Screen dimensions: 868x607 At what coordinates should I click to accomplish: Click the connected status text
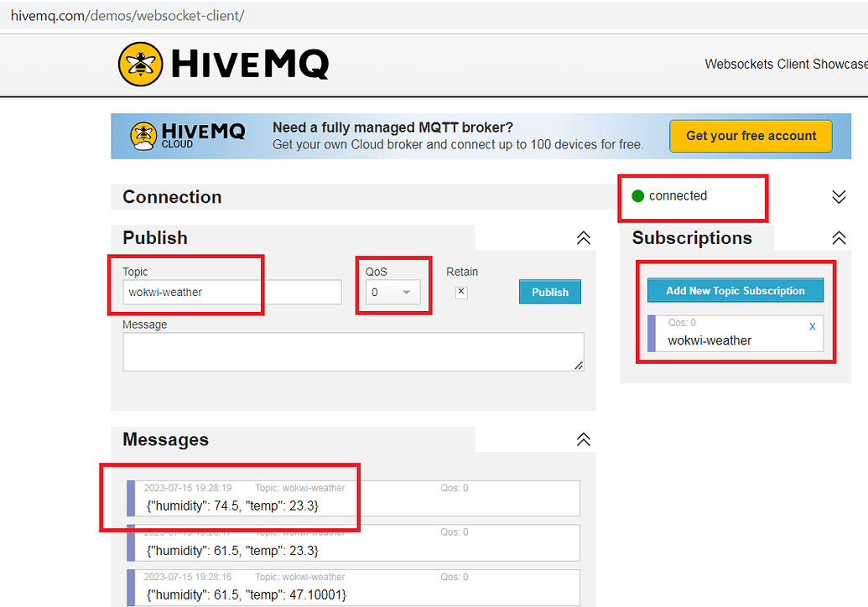tap(678, 196)
